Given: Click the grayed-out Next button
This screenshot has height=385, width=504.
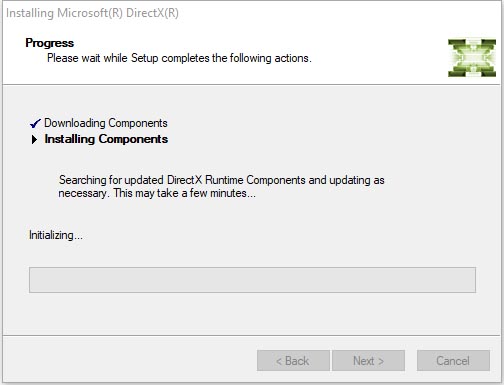Looking at the screenshot, I should (x=368, y=360).
